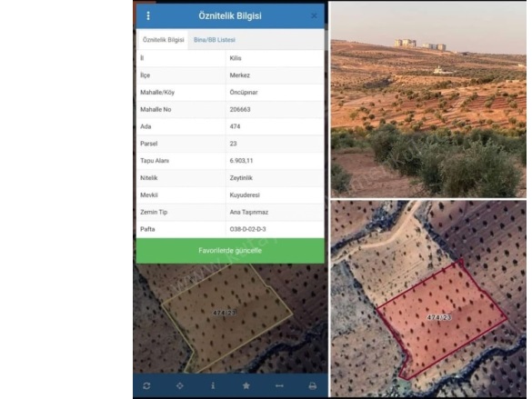Select the Öznitelik Bilgisi tab
532x399 pixels.
point(163,40)
